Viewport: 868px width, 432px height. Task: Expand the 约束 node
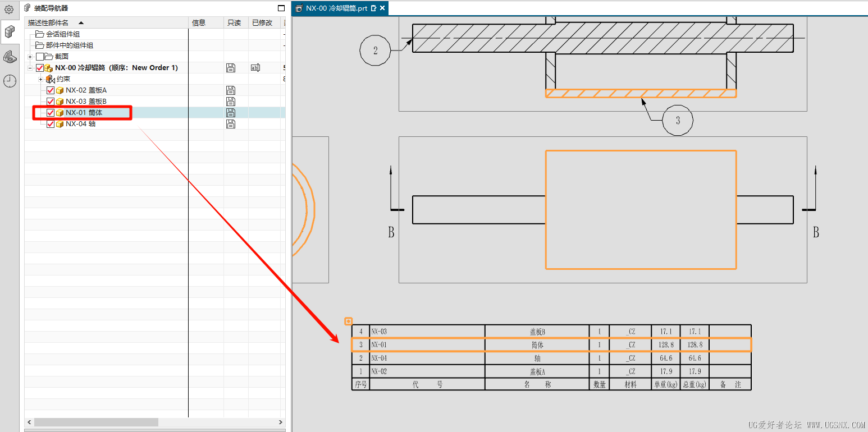pyautogui.click(x=41, y=79)
